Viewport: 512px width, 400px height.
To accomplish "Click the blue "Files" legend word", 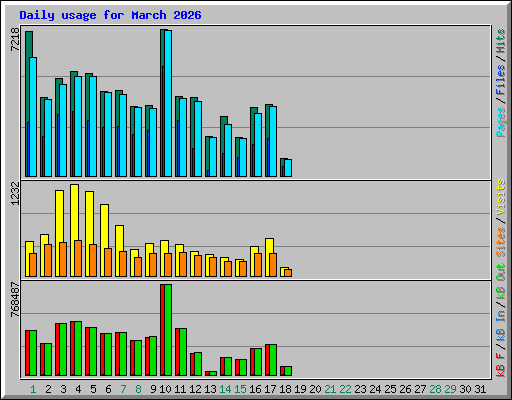I will click(500, 79).
